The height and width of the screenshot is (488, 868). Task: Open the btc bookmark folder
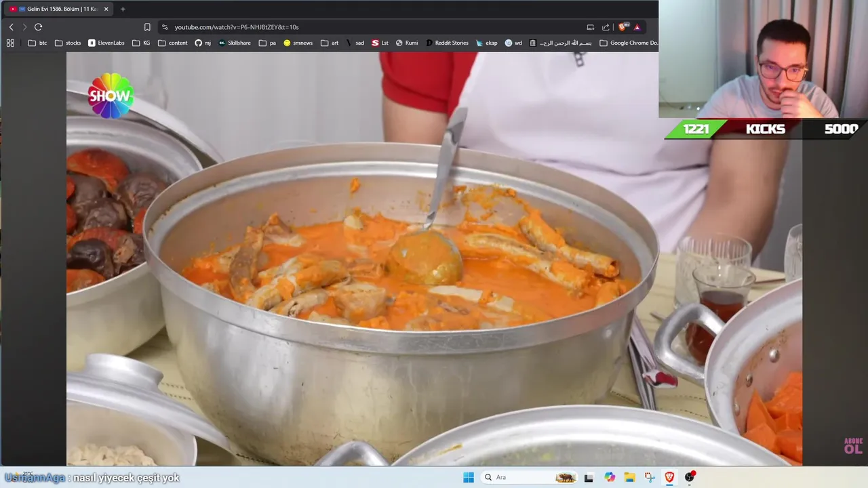(x=38, y=43)
